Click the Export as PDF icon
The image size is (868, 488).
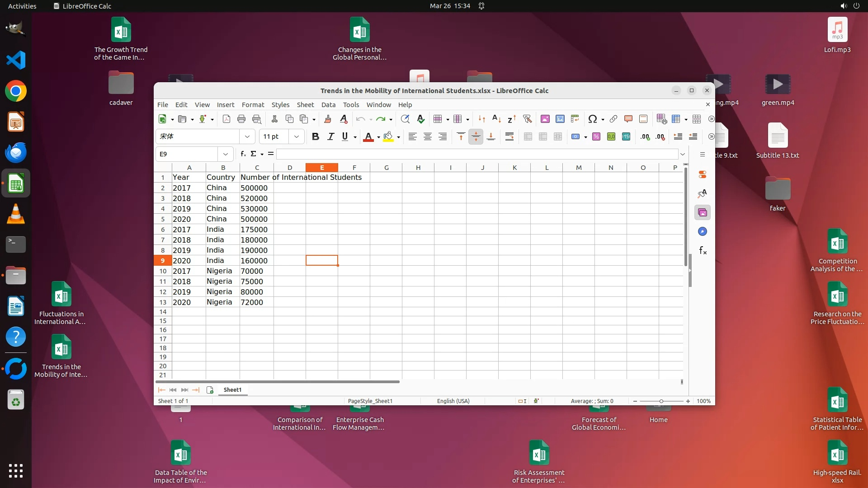[226, 119]
